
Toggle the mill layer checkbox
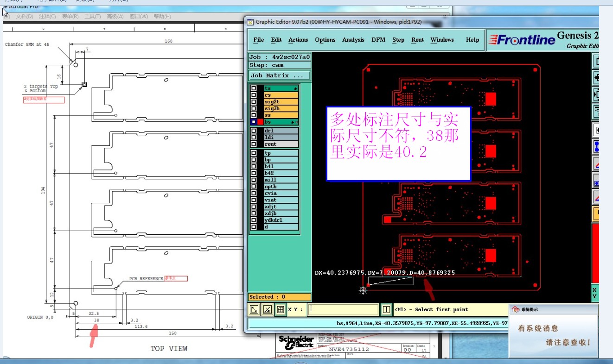click(254, 180)
